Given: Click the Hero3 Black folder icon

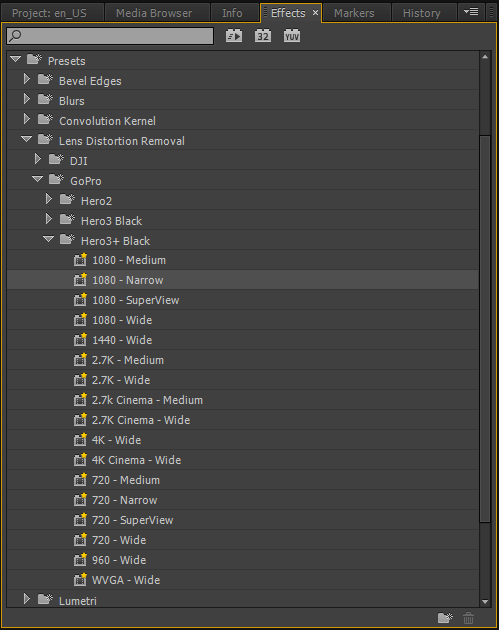Looking at the screenshot, I should [67, 219].
